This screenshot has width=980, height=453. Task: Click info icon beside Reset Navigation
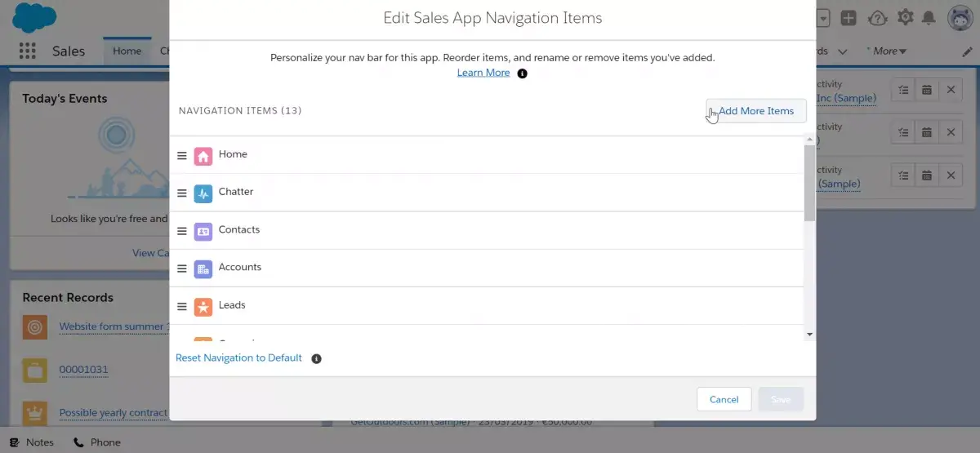[316, 358]
